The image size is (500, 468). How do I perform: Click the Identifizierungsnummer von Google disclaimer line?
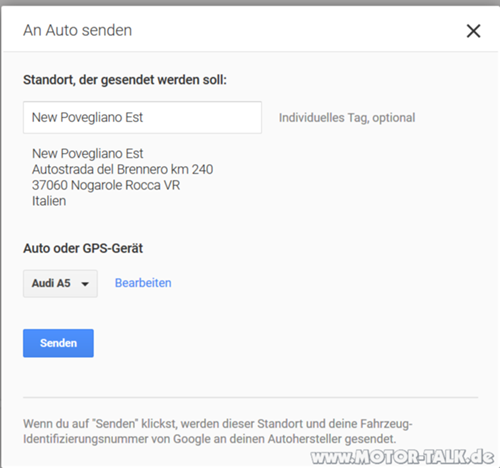pyautogui.click(x=210, y=439)
